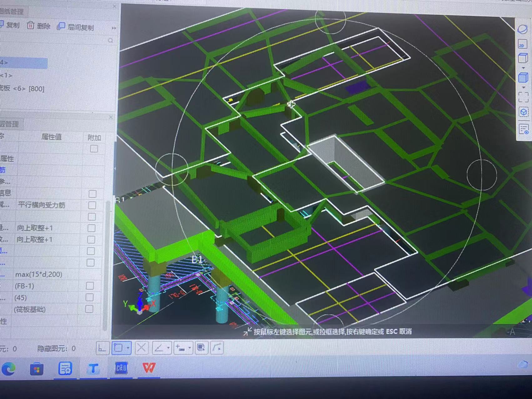Open the CAD app in taskbar
532x399 pixels.
tap(121, 368)
